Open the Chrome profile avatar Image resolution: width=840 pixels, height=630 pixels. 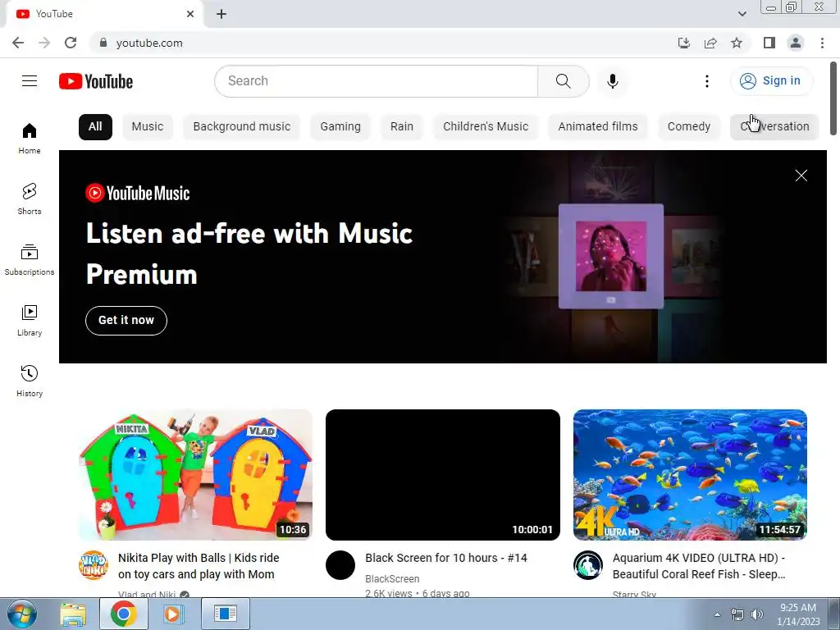point(796,43)
